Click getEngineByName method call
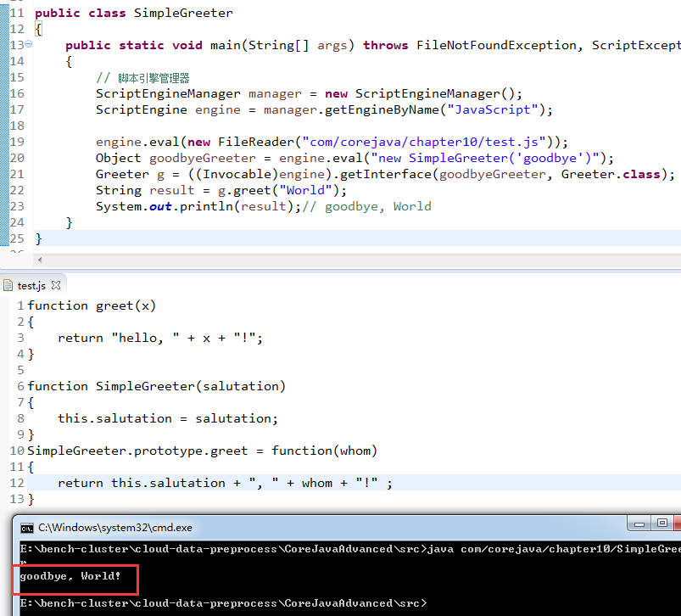 [x=382, y=110]
